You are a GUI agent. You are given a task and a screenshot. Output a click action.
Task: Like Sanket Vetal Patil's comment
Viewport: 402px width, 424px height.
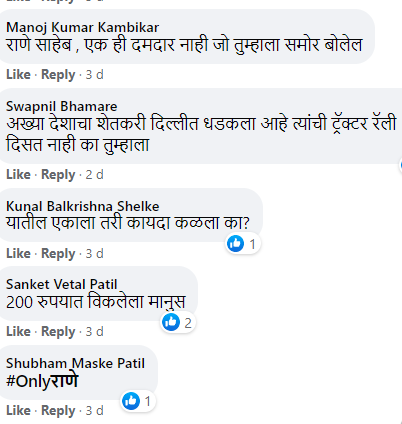point(18,332)
